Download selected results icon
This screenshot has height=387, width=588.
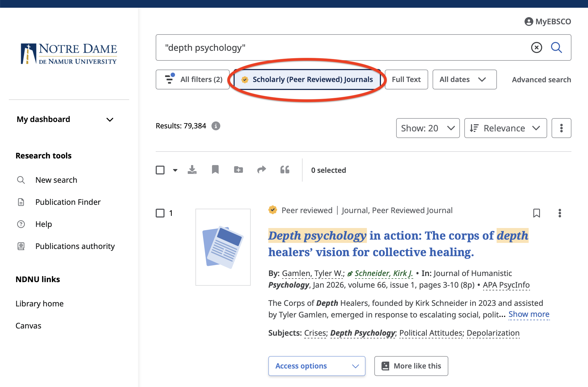click(x=192, y=170)
